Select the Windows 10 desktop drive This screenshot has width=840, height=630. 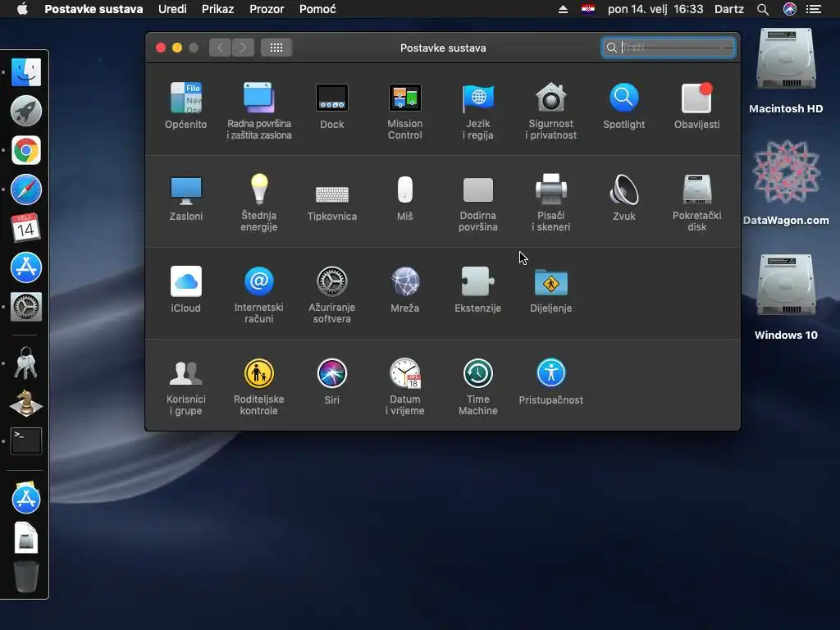pos(785,298)
